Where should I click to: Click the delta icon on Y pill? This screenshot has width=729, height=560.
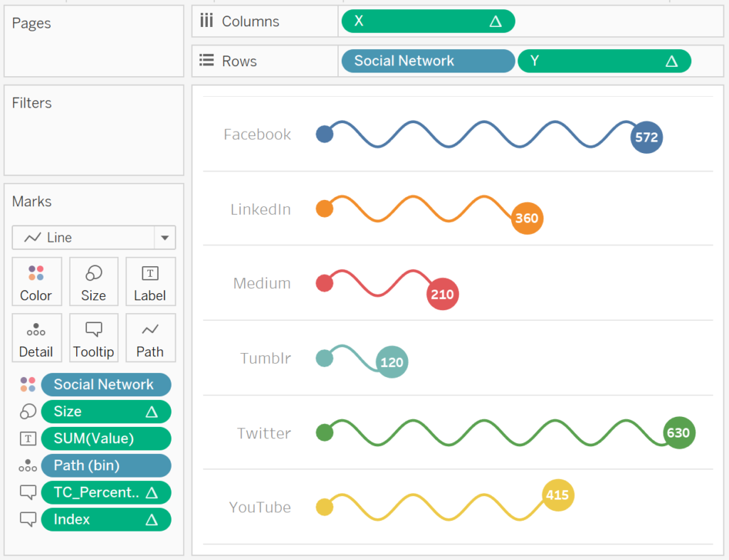click(671, 61)
